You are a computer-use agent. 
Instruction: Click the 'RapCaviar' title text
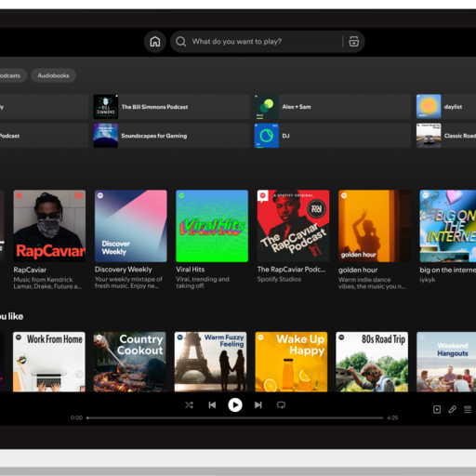pyautogui.click(x=30, y=270)
